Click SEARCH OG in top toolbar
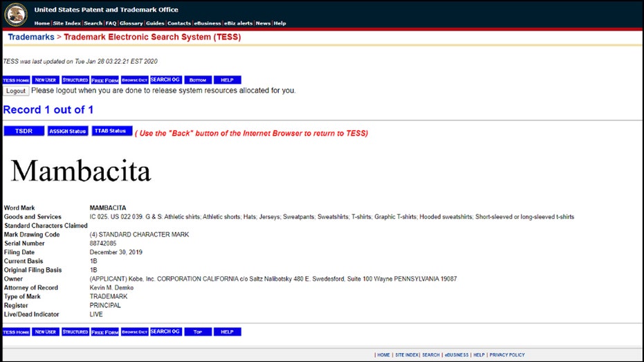The width and height of the screenshot is (644, 362). (166, 80)
